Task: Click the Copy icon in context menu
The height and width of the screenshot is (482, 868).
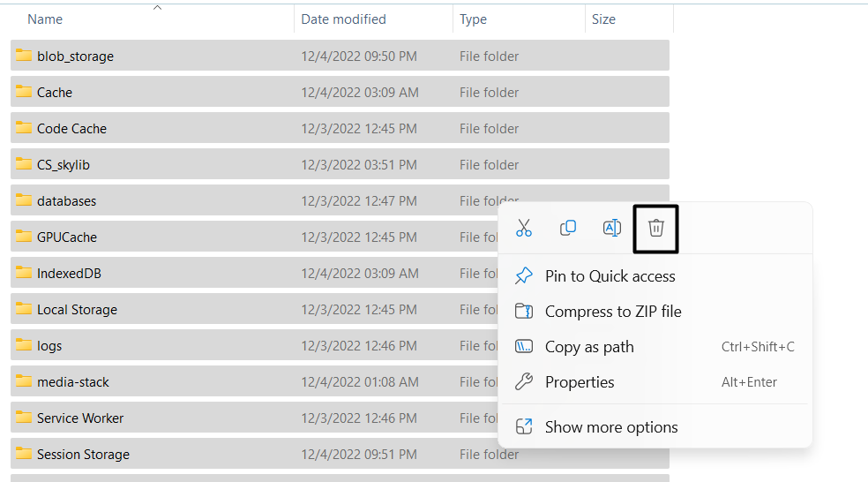Action: point(568,228)
